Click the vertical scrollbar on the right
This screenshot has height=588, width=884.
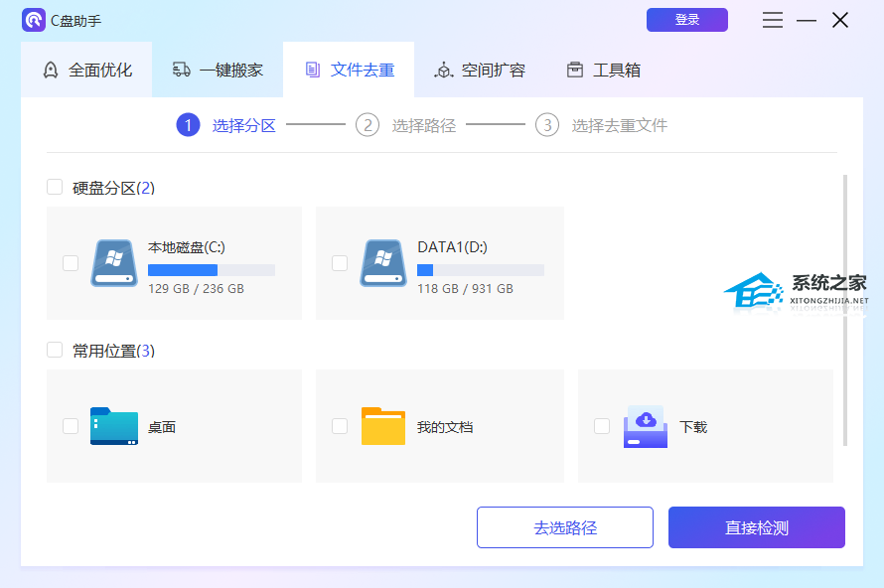tap(845, 310)
